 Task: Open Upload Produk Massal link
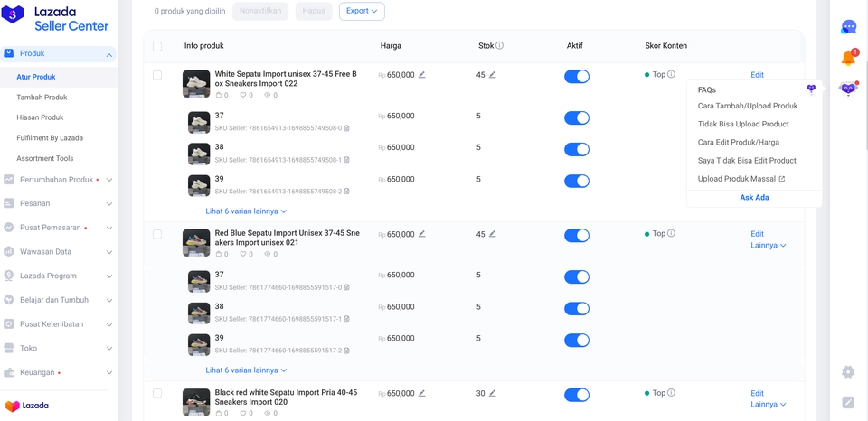[741, 179]
